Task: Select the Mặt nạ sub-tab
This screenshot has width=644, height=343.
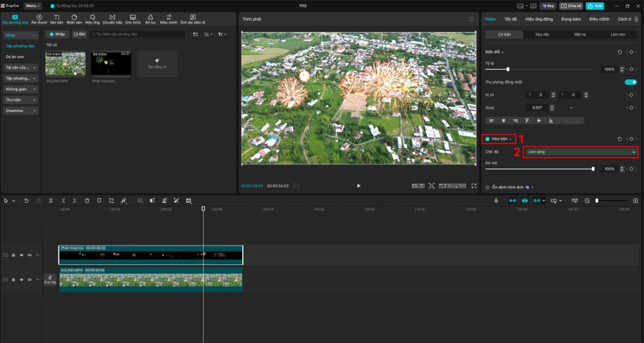Action: click(580, 34)
